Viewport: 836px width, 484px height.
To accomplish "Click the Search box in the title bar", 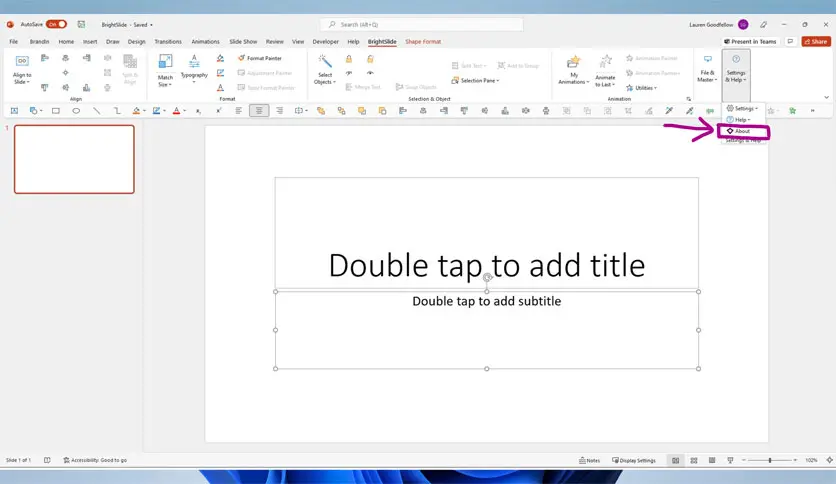I will (x=422, y=25).
